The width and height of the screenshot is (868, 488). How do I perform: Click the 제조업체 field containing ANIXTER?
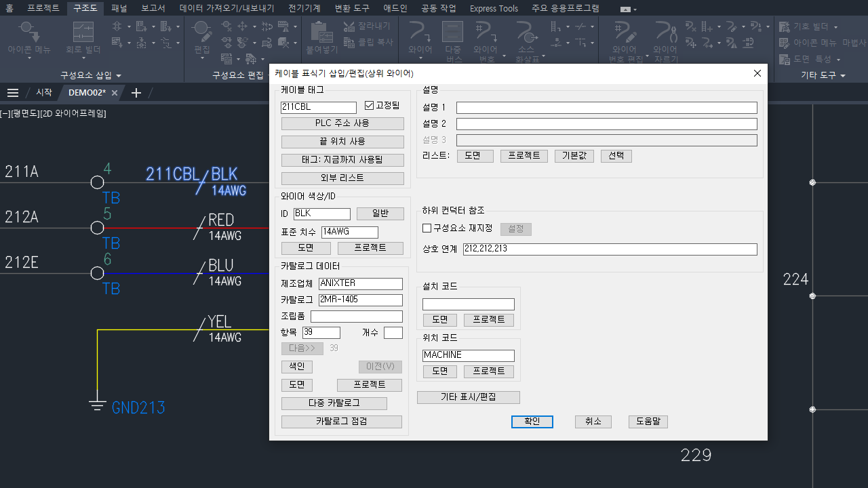(x=361, y=283)
